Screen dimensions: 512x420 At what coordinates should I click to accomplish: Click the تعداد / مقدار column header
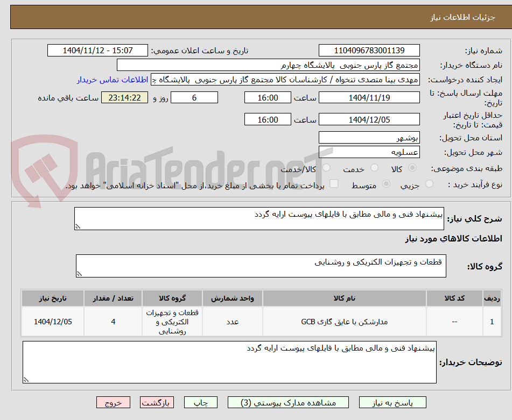(x=113, y=298)
